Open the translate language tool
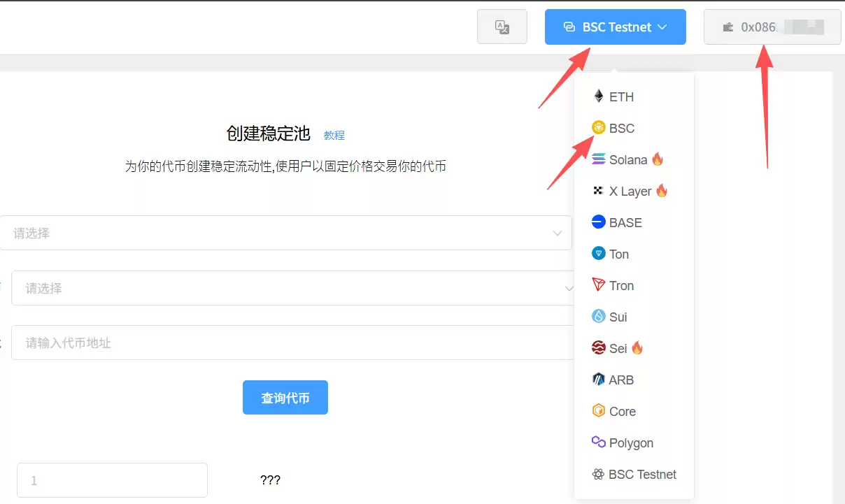Screen dimensions: 845x504 [x=502, y=26]
